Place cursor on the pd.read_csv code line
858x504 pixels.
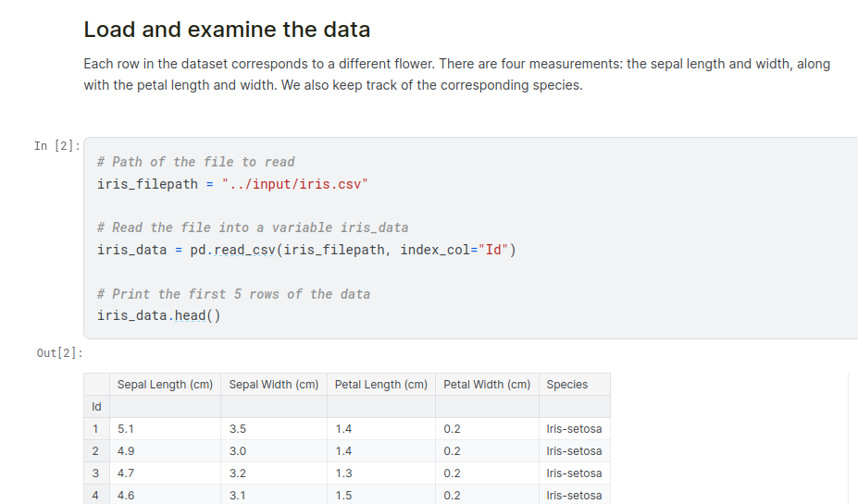coord(305,250)
